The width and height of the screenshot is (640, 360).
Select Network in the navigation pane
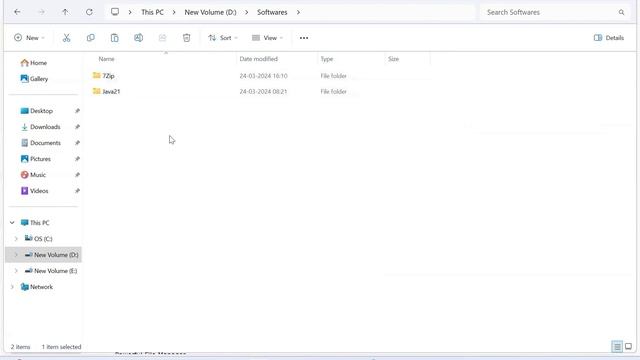[41, 287]
